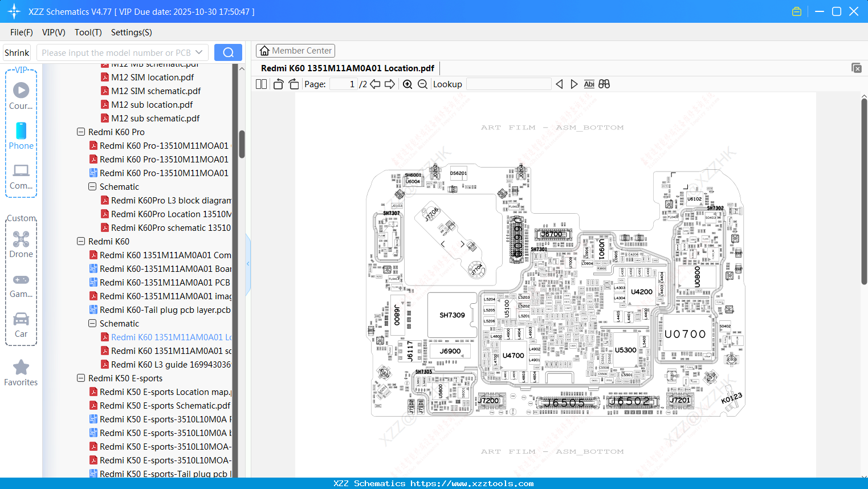Open the VIP menu

pyautogui.click(x=53, y=32)
